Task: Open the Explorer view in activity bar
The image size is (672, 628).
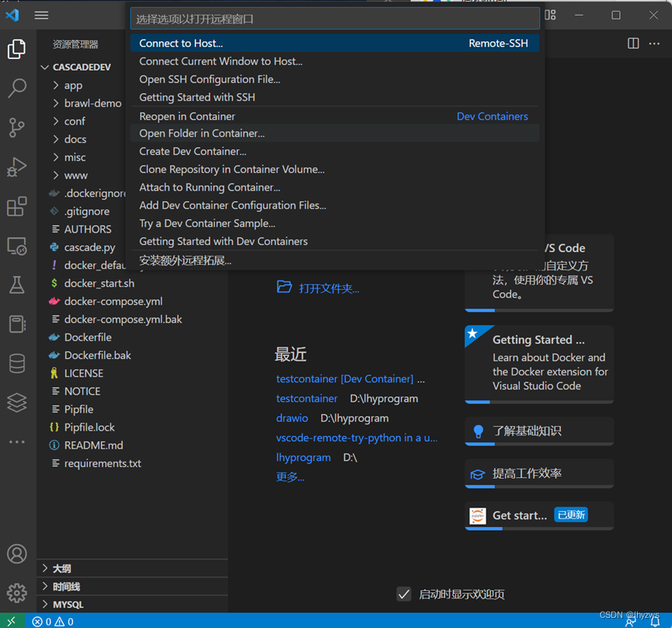Action: [x=17, y=49]
